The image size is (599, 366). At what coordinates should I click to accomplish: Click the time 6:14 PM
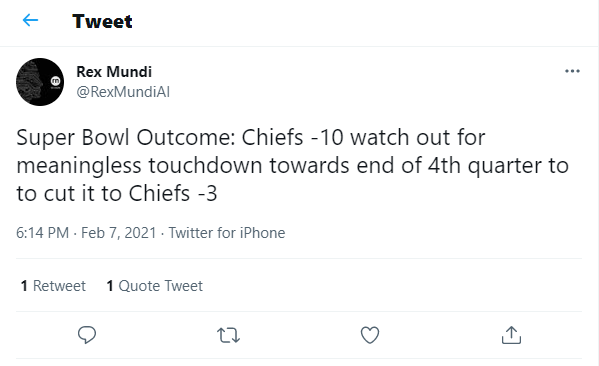click(42, 233)
